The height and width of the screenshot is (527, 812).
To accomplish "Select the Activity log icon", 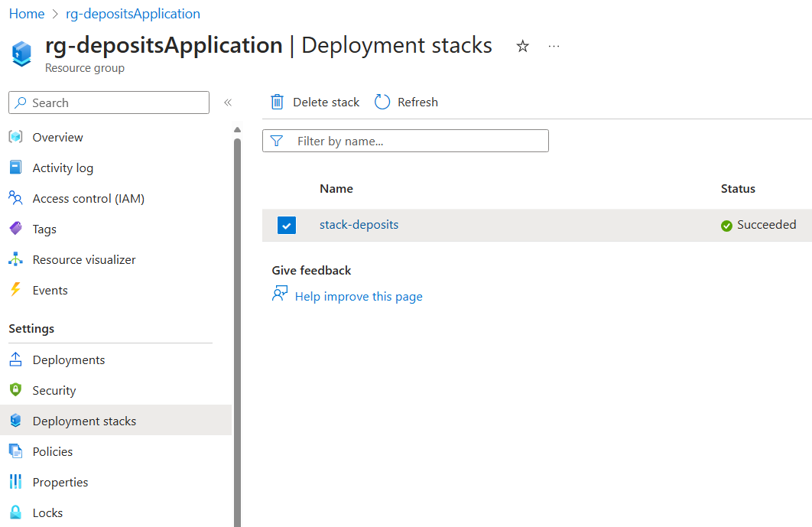I will pyautogui.click(x=17, y=168).
